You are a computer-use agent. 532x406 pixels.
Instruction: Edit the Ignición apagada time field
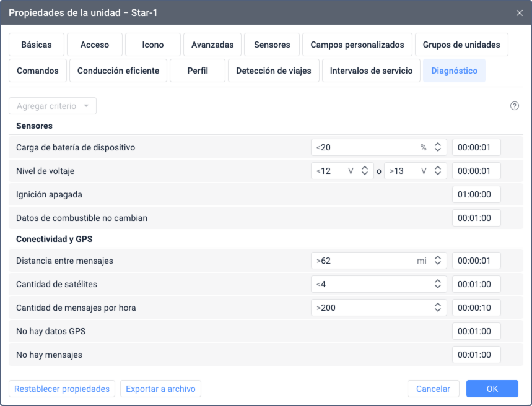(x=476, y=194)
